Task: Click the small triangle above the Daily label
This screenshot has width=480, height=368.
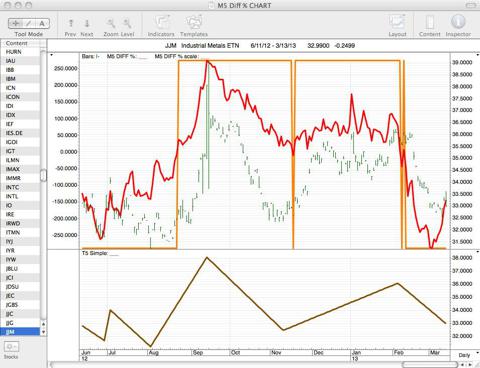Action: [478, 352]
